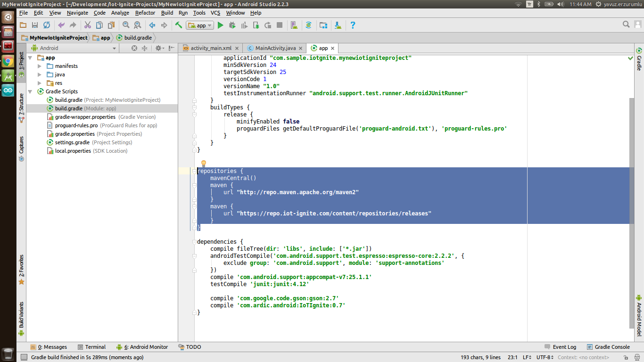Run the app using the green Run icon
The width and height of the screenshot is (644, 362).
pos(221,25)
